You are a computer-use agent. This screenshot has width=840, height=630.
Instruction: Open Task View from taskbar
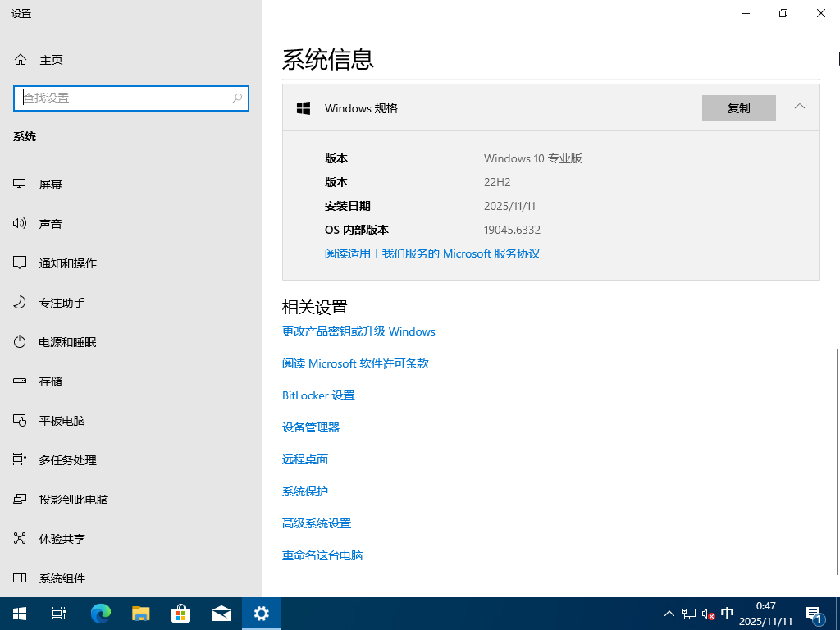pyautogui.click(x=58, y=613)
